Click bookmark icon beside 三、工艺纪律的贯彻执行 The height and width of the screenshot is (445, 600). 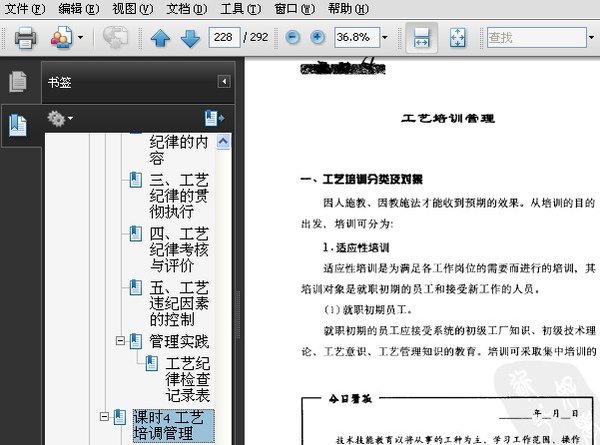coord(136,180)
